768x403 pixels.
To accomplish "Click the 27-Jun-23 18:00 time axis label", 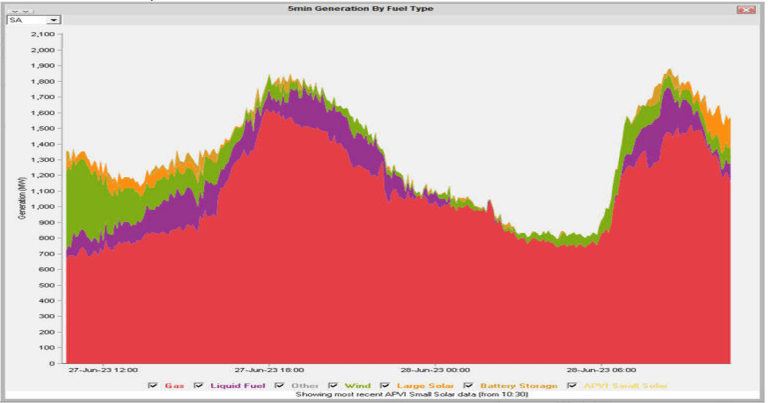I will [x=269, y=369].
